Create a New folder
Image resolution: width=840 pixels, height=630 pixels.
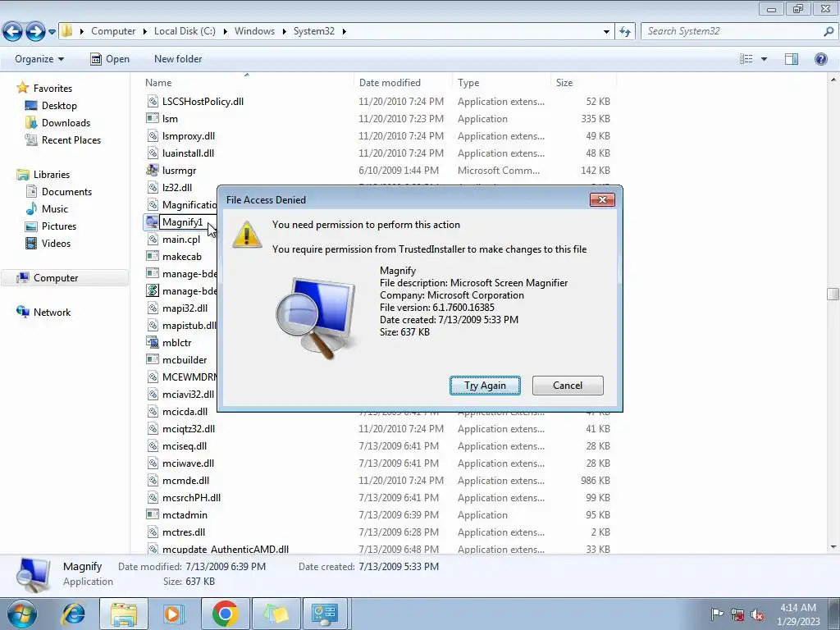178,59
